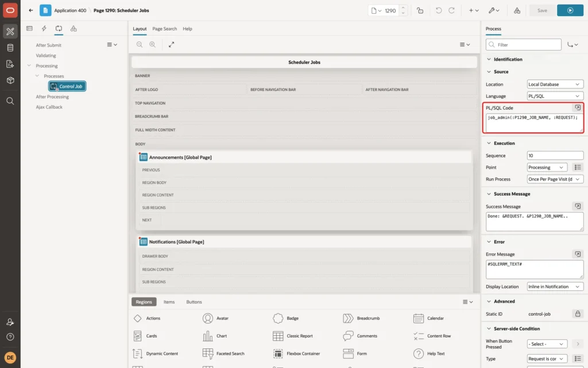Open Gallery package icon in sidebar
588x368 pixels.
[x=10, y=80]
